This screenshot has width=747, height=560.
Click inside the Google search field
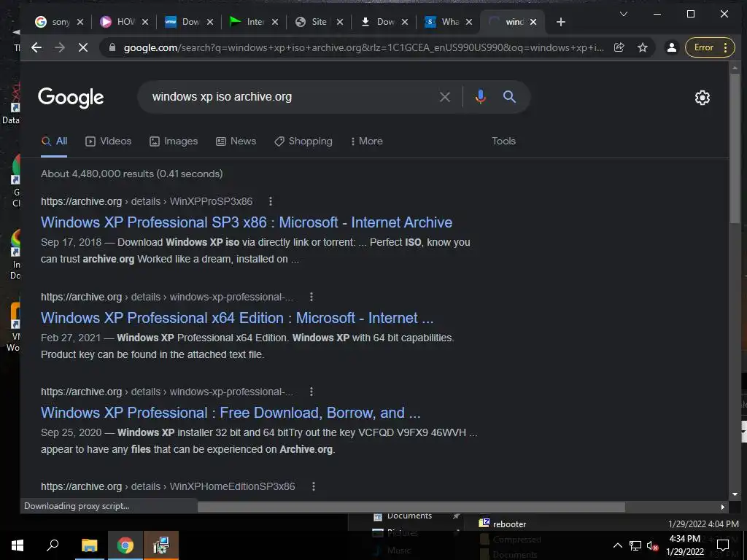coord(290,97)
